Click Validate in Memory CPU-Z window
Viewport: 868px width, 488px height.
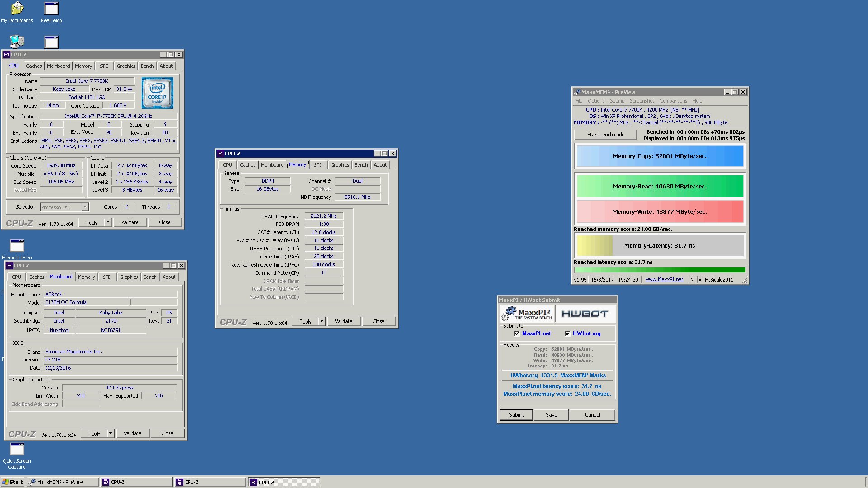344,321
